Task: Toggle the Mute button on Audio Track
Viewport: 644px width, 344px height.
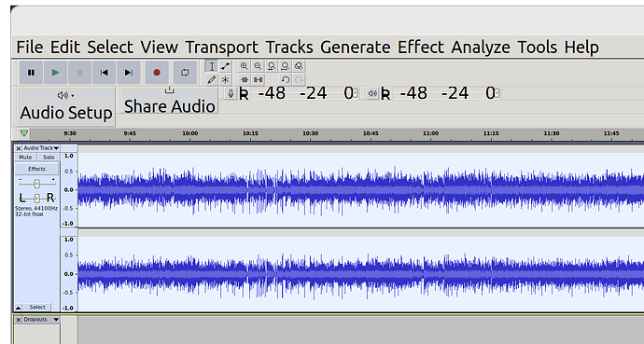Action: [x=25, y=158]
